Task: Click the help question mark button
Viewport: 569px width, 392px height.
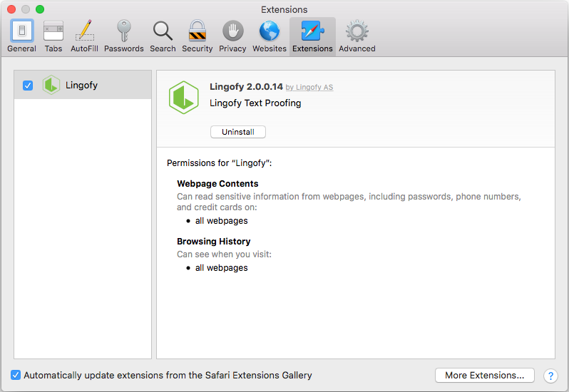Action: click(x=550, y=376)
